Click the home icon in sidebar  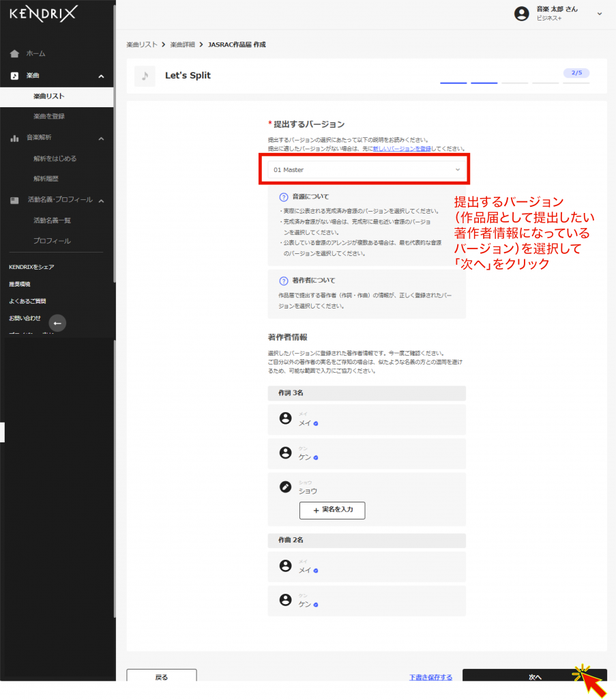[x=14, y=53]
